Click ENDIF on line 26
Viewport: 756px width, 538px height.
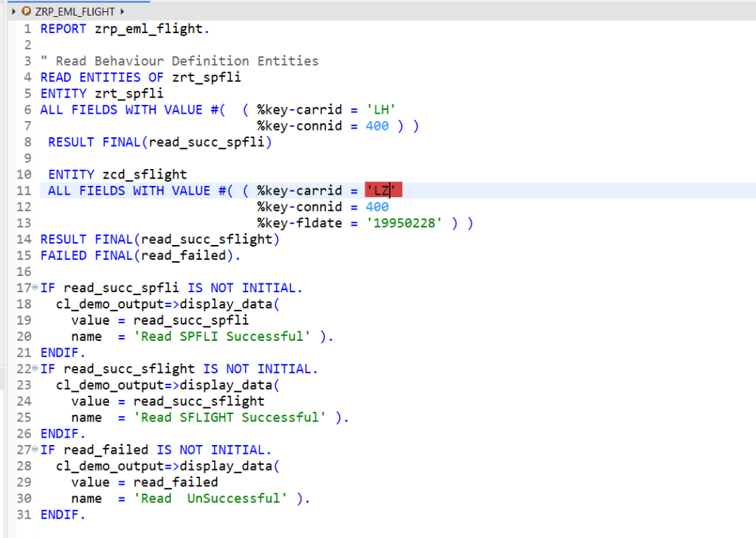coord(61,434)
